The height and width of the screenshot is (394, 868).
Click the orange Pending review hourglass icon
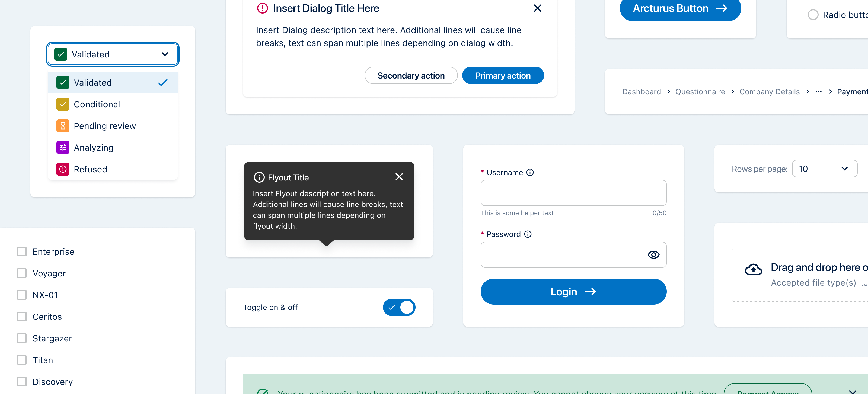coord(63,126)
